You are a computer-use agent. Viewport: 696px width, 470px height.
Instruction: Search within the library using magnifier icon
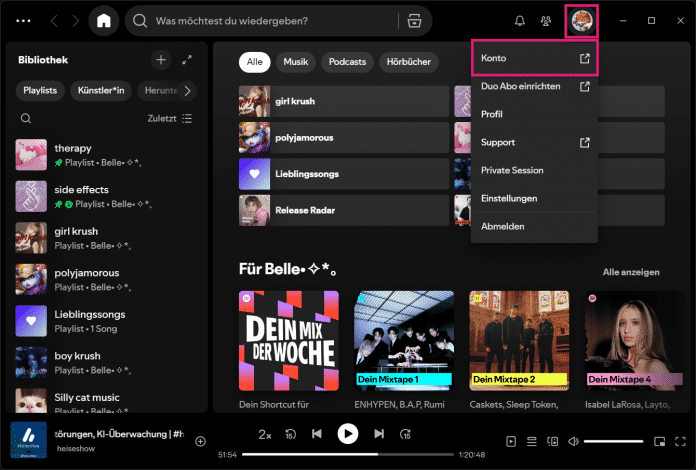tap(26, 118)
